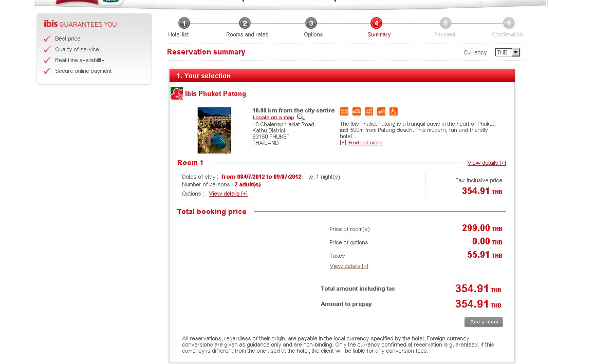Click the 'Amount to prepay' label

point(346,304)
